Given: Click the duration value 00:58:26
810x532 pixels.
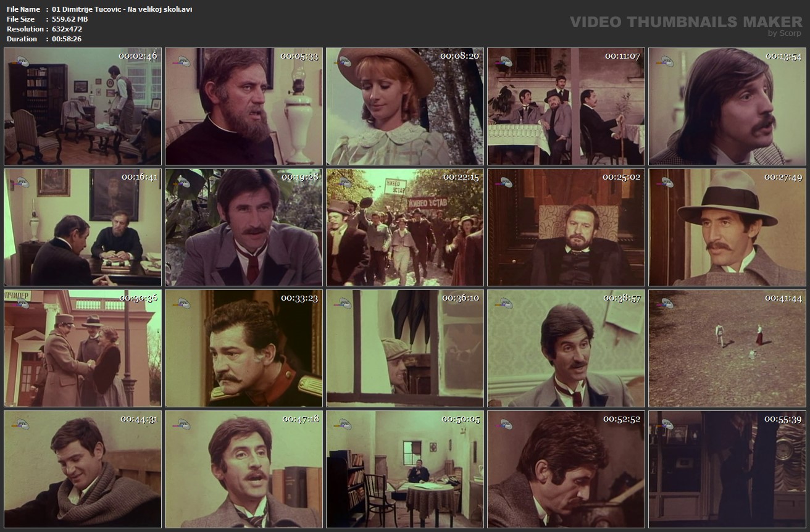Looking at the screenshot, I should 67,39.
